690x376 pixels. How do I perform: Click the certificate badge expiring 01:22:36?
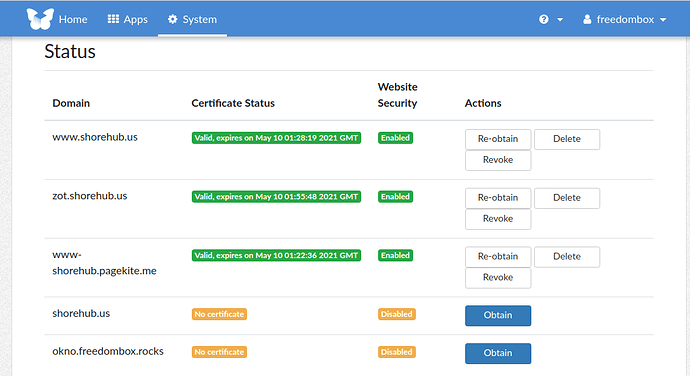[276, 255]
